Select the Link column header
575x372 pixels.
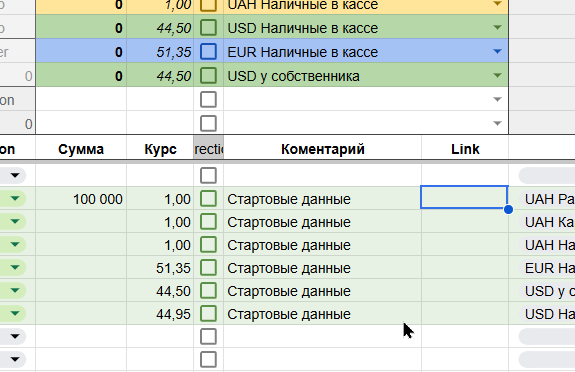(x=465, y=149)
